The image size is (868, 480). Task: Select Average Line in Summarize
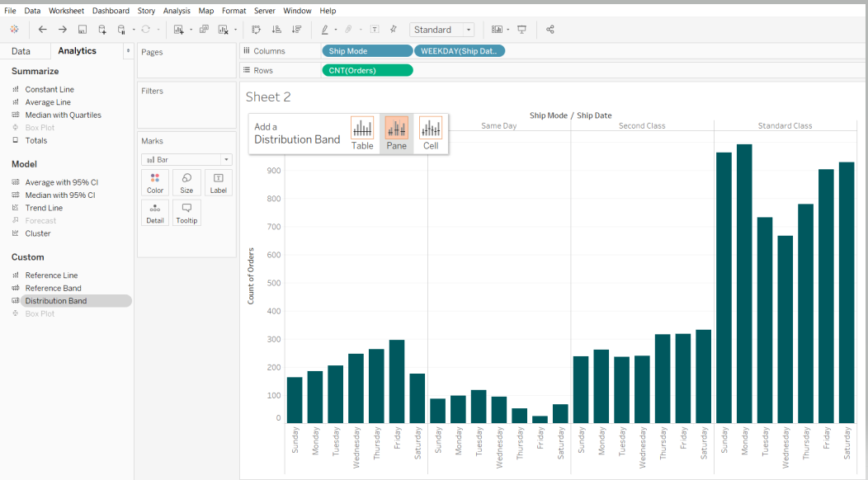click(48, 102)
